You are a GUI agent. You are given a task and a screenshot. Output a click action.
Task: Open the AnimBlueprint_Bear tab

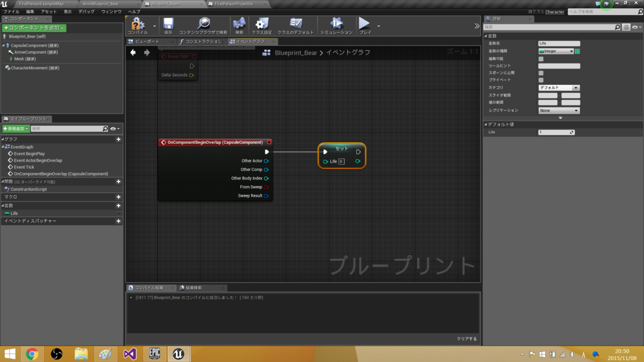click(x=100, y=4)
